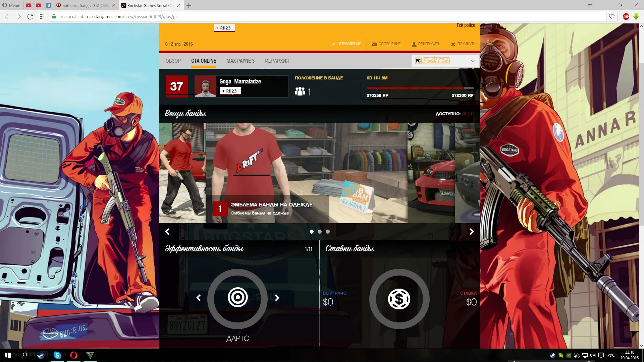Go to next crew efficiency stat
This screenshot has height=362, width=644.
[277, 298]
